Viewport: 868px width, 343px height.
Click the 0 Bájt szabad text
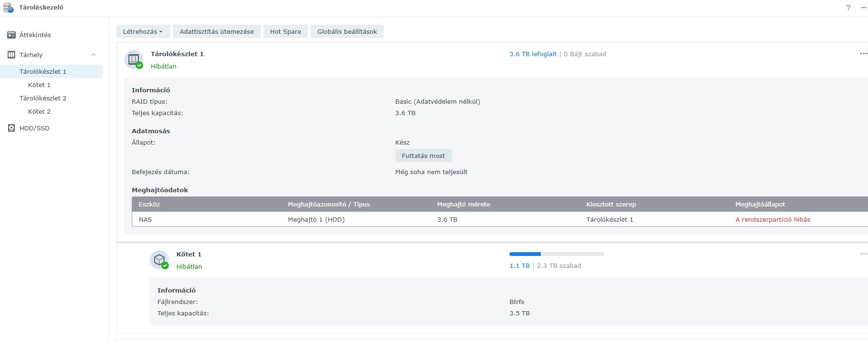click(x=585, y=54)
